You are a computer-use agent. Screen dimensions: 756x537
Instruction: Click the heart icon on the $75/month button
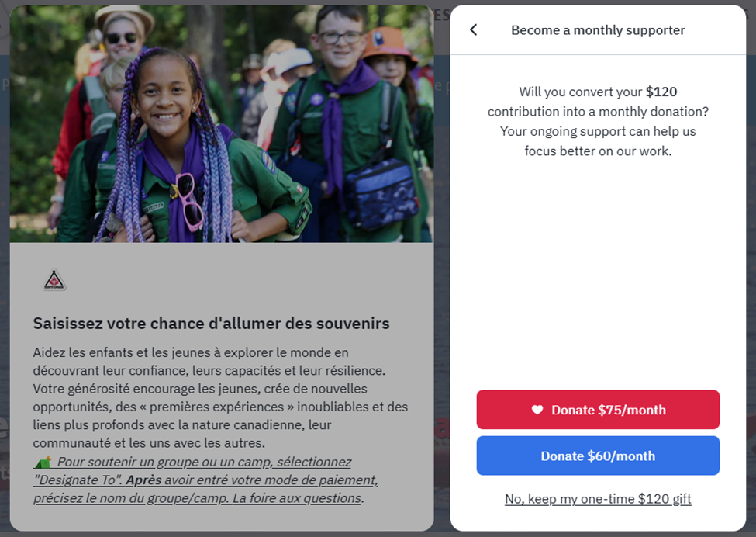[x=537, y=410]
